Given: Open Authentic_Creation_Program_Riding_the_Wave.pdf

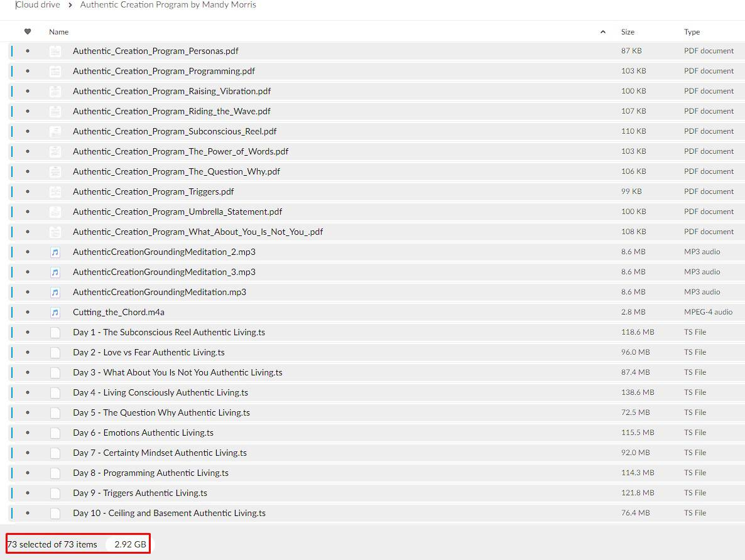Looking at the screenshot, I should [x=171, y=111].
